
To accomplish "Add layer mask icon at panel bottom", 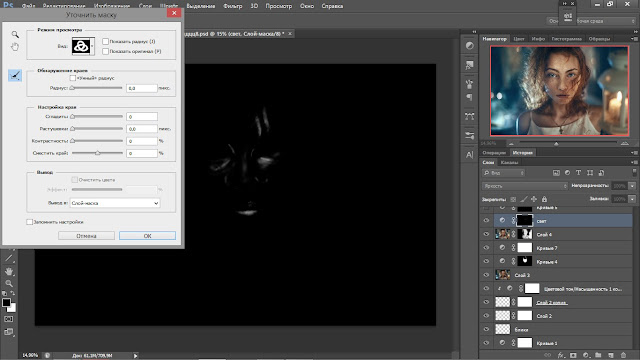I will coord(573,355).
